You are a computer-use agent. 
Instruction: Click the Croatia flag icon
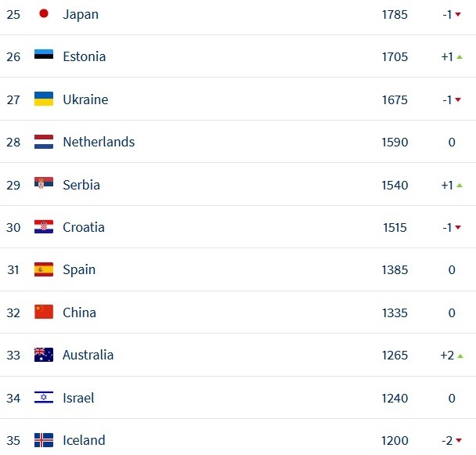tap(44, 227)
